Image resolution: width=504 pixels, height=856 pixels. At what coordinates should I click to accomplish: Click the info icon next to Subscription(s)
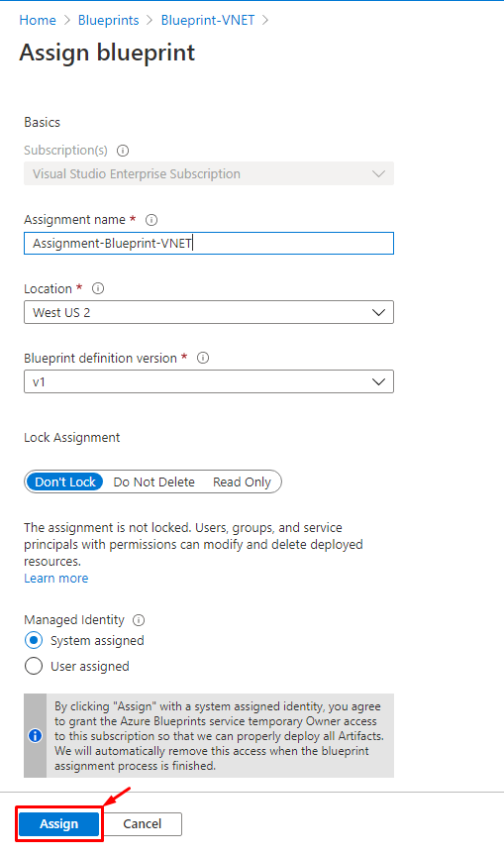tap(123, 151)
